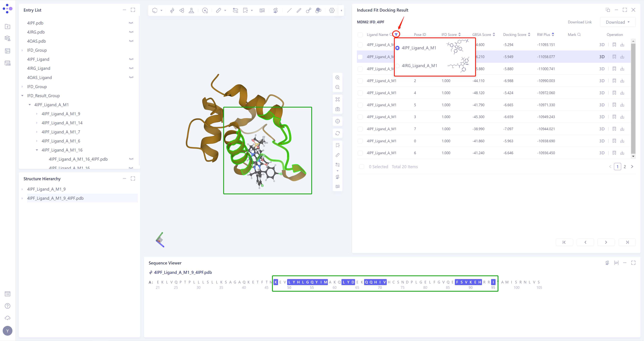This screenshot has height=341, width=644.
Task: Select the 4IRG_Ligand_A_M1 radio button
Action: (x=397, y=66)
